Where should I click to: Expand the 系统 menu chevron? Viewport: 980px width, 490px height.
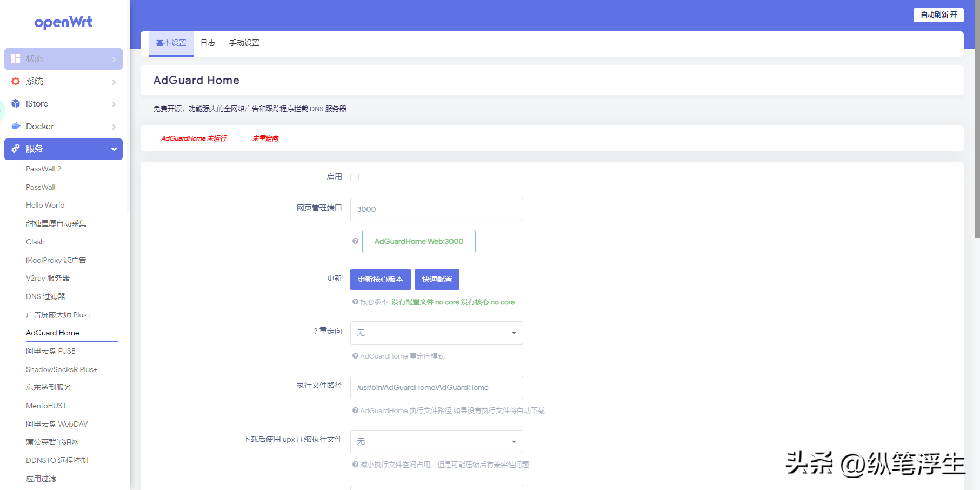click(114, 82)
